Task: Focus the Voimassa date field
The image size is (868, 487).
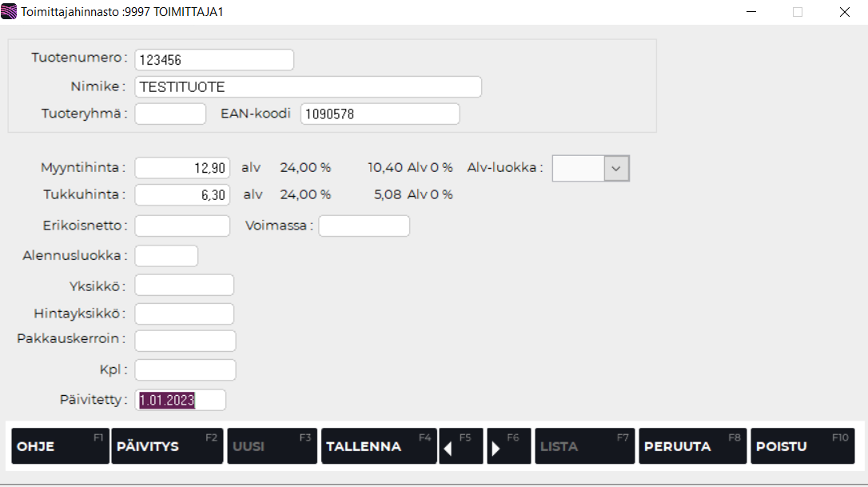Action: (364, 226)
